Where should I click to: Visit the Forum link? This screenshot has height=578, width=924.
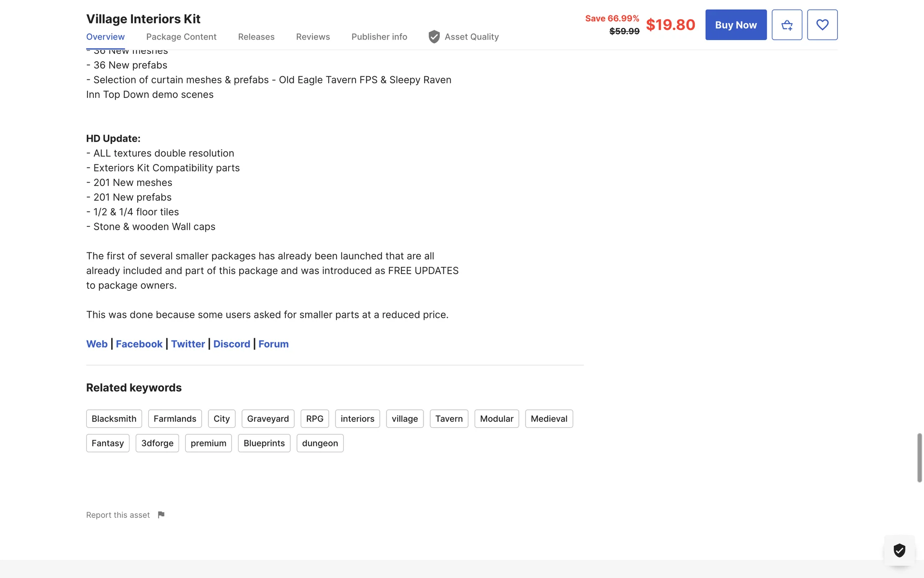273,344
